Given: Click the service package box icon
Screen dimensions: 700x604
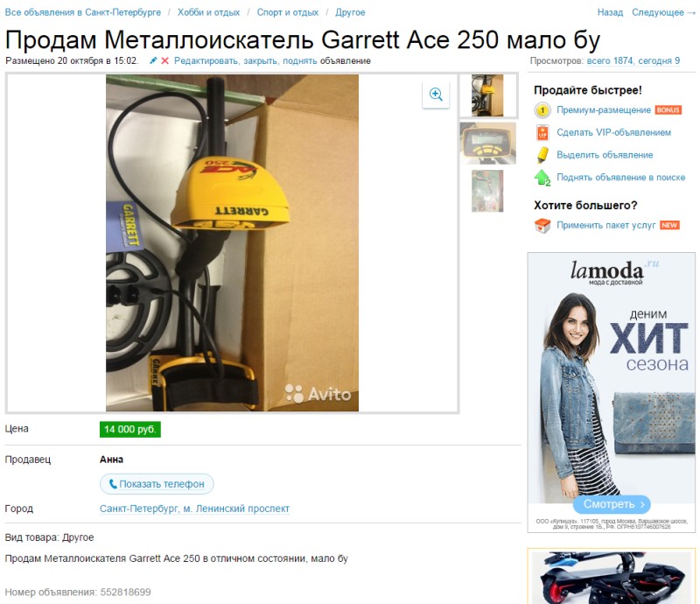Looking at the screenshot, I should 542,226.
